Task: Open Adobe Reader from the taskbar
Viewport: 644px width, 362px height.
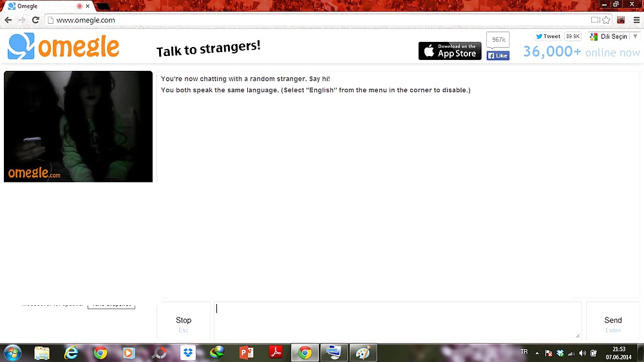Action: coord(276,352)
